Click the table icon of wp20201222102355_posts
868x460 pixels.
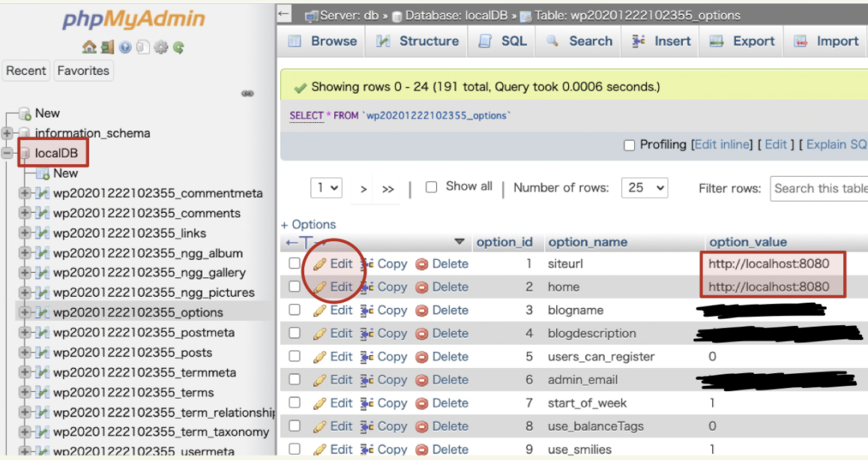(43, 353)
